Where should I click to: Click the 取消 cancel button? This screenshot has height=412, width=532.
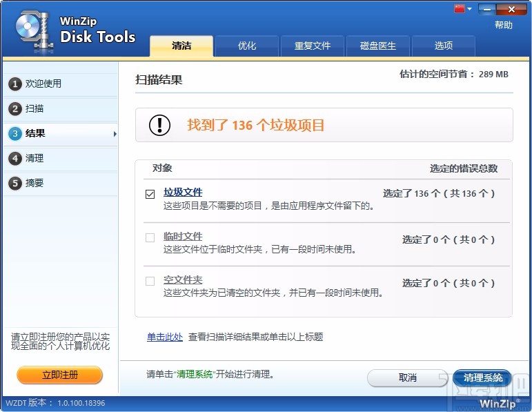tap(408, 377)
